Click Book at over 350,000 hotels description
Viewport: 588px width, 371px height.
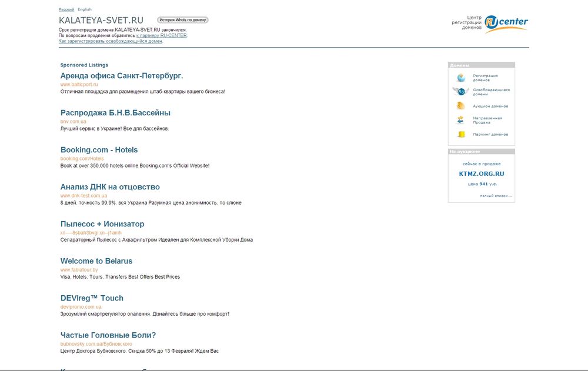point(135,166)
